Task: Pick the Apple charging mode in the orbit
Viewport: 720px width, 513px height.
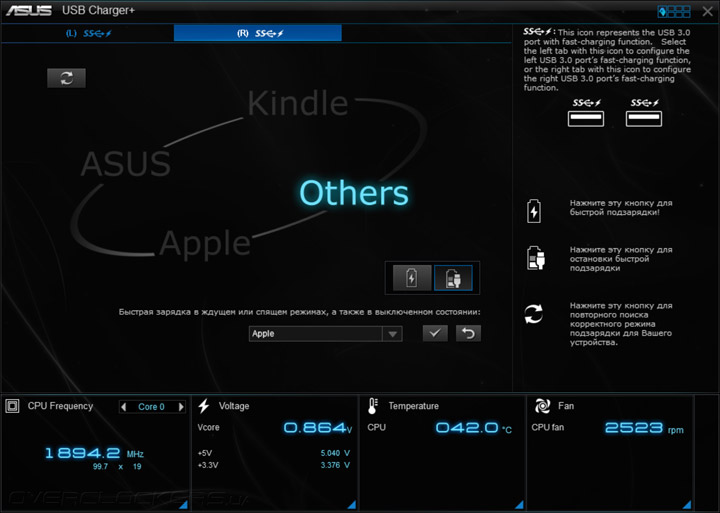Action: 205,242
